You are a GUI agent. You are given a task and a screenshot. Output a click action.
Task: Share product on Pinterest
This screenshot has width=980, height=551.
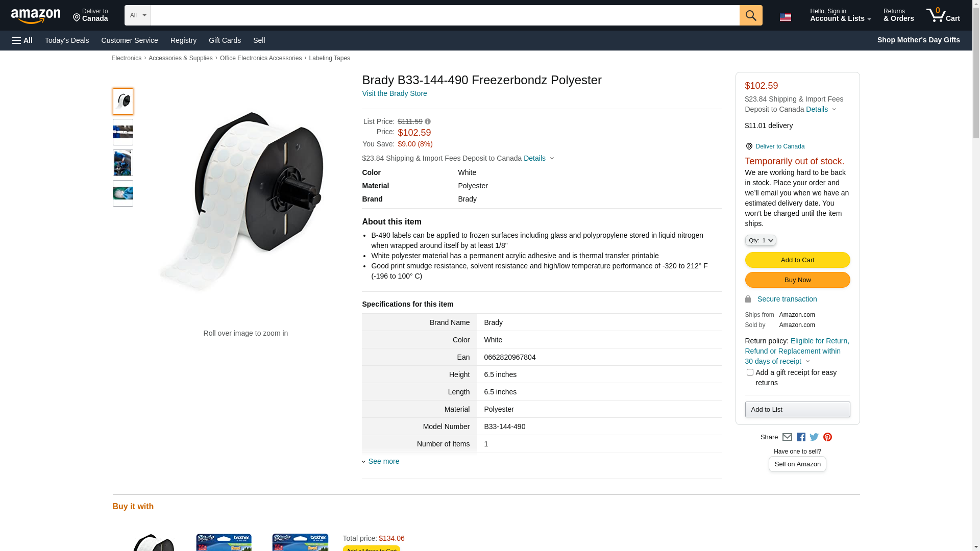click(827, 437)
